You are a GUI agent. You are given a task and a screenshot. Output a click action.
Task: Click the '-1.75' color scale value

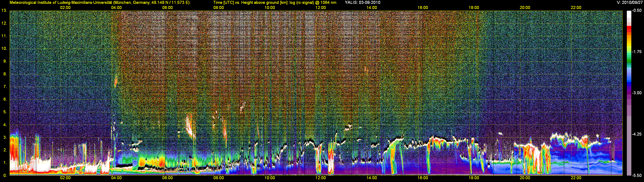[x=637, y=52]
